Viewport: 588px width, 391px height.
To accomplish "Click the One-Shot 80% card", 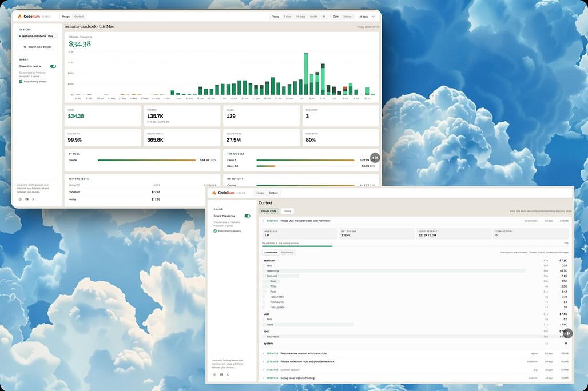I will 340,138.
